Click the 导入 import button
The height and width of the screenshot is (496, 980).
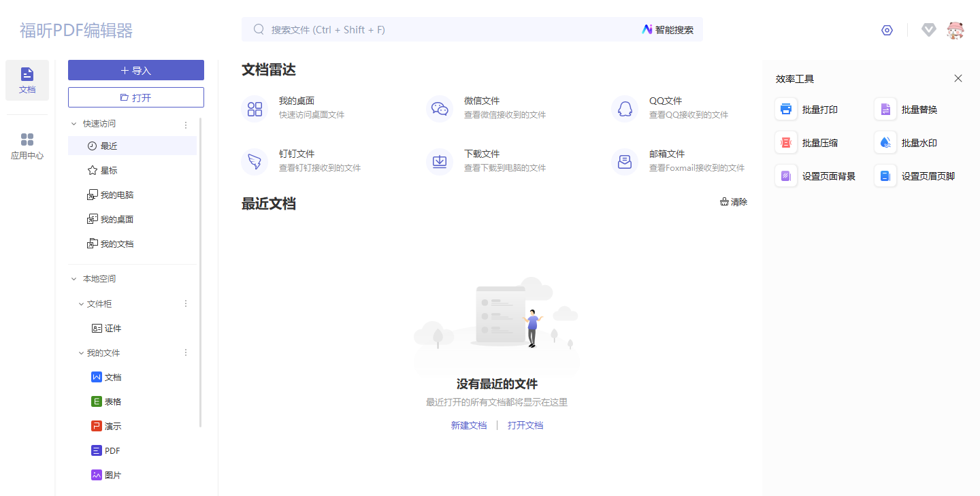pos(136,70)
